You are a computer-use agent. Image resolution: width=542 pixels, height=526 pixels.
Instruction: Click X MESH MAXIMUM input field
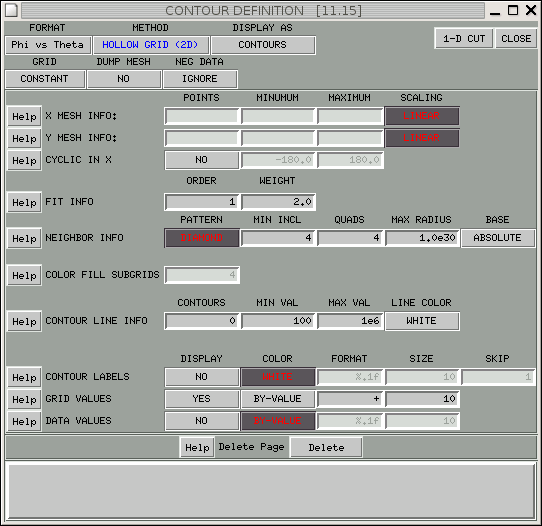click(x=351, y=116)
